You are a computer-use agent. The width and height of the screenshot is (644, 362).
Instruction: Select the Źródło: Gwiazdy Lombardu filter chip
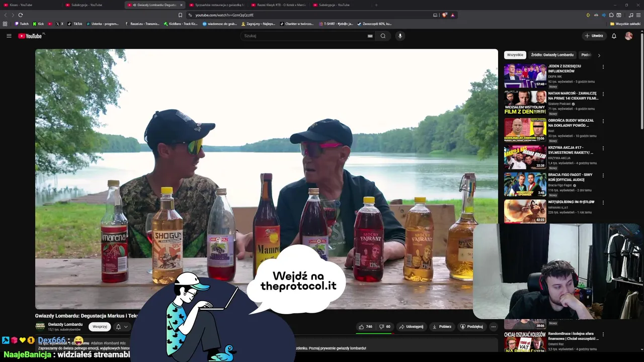click(x=552, y=55)
